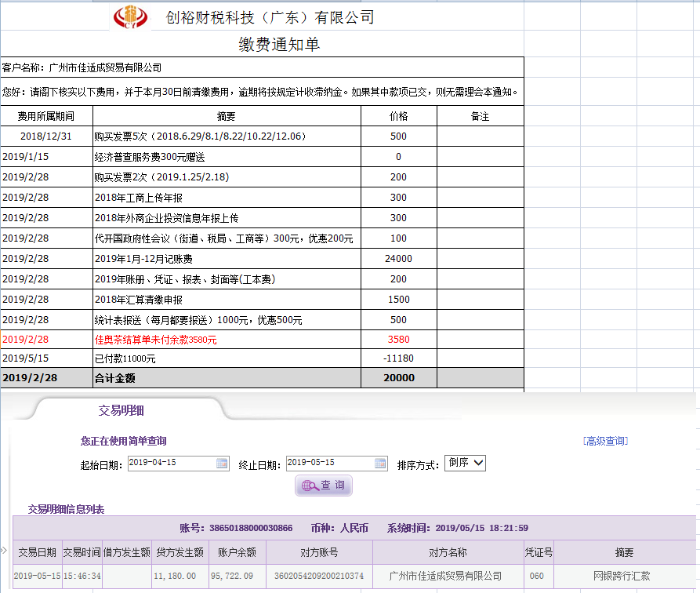Viewport: 700px width, 593px height.
Task: Select the price 1500 cell
Action: pos(399,300)
